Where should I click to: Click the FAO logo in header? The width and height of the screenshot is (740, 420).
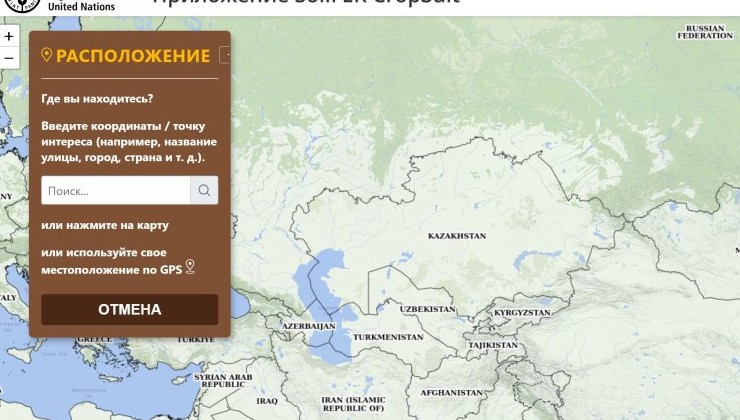pos(21,5)
